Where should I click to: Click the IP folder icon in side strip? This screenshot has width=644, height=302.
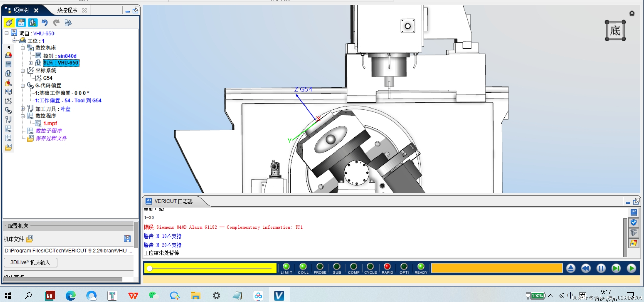[x=9, y=147]
